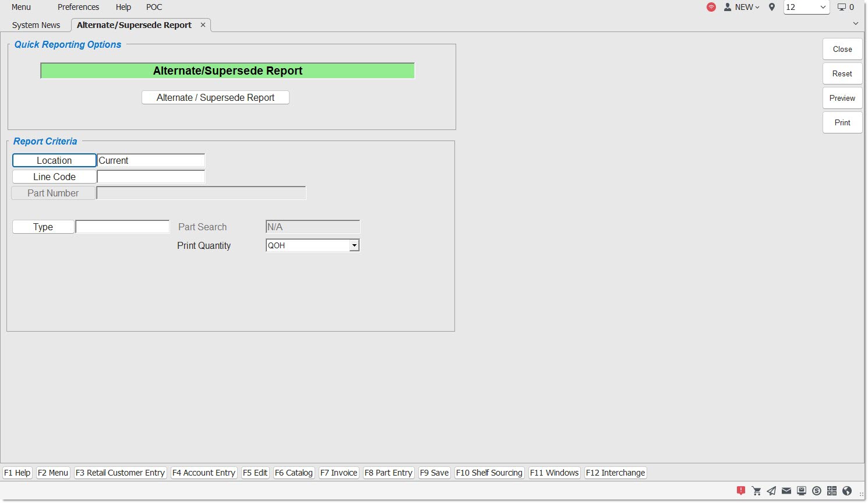Image resolution: width=868 pixels, height=503 pixels.
Task: Click the red Wi-Fi connection icon
Action: (711, 7)
